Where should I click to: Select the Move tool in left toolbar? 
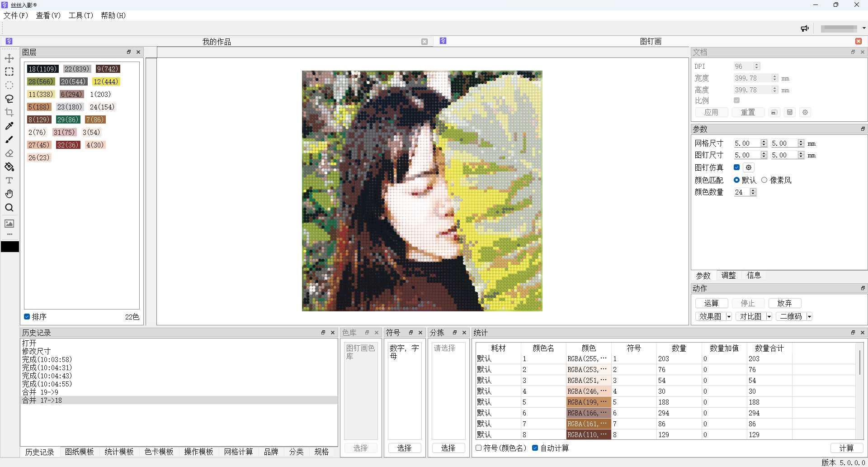pos(9,58)
